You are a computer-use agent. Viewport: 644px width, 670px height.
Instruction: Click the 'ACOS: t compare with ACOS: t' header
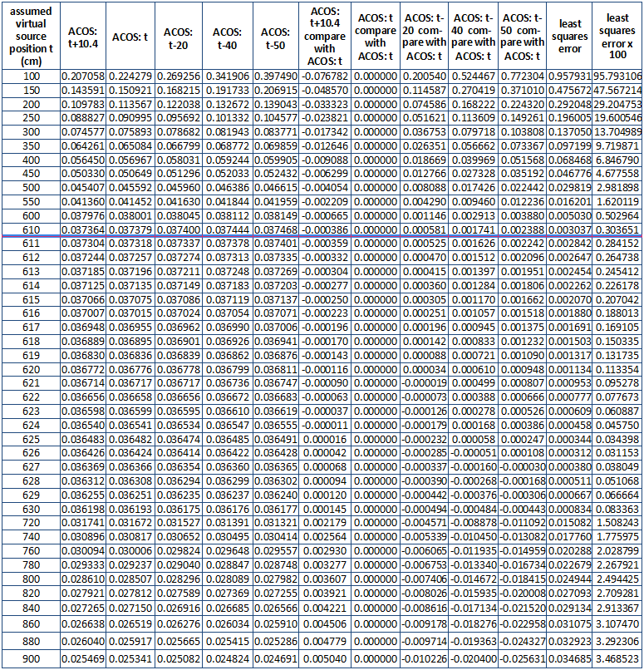coord(376,36)
